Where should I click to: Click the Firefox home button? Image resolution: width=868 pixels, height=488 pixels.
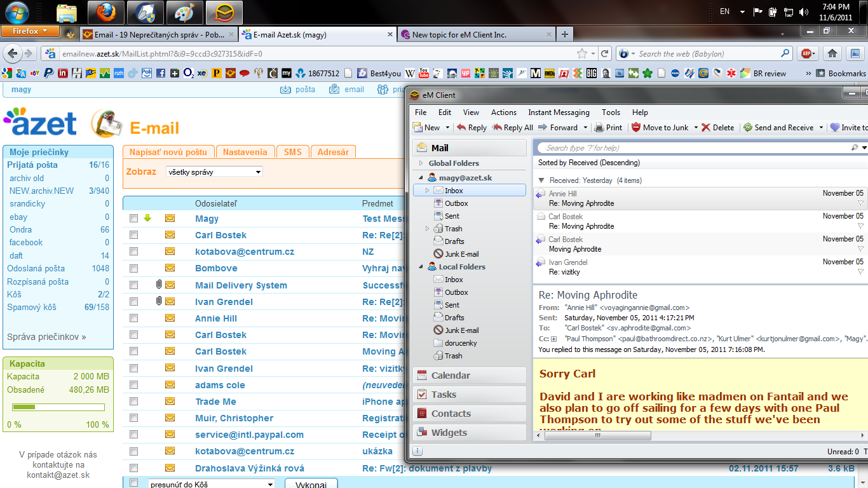[832, 53]
